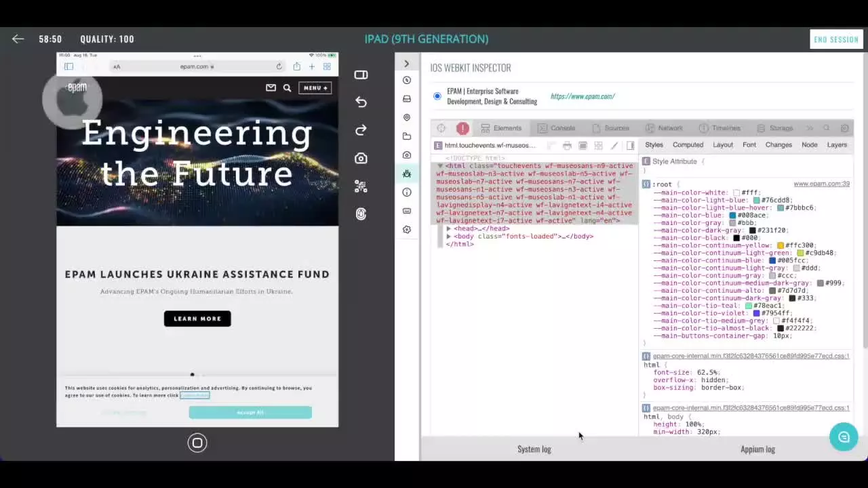Click the mail envelope icon on EPAM site
868x488 pixels.
coord(271,87)
